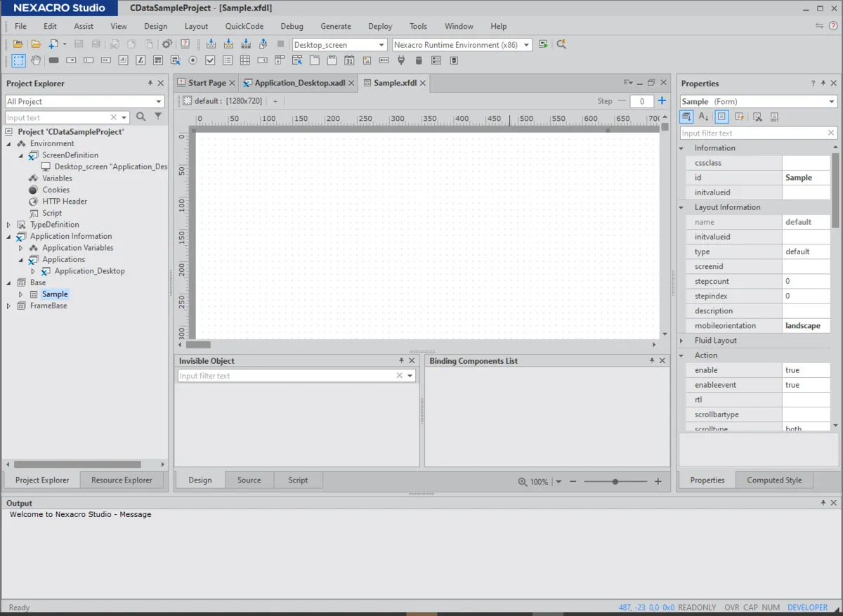
Task: Click the Dataset cylinder icon in toolbar
Action: (419, 60)
